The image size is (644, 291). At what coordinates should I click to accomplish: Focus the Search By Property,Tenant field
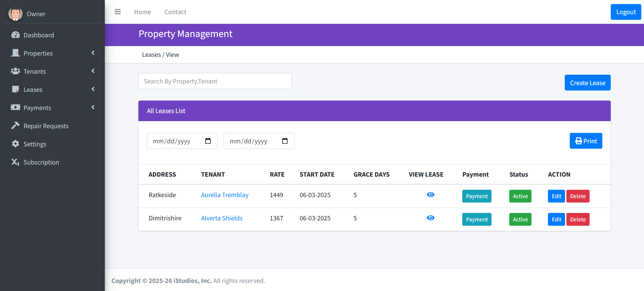tap(215, 81)
